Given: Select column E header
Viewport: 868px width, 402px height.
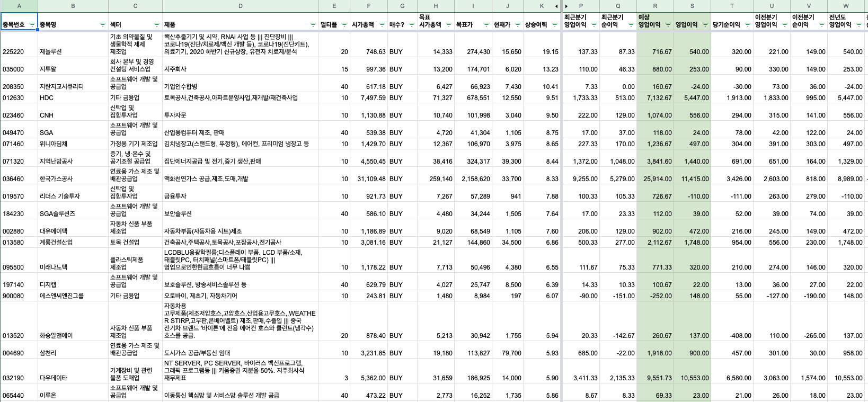Looking at the screenshot, I should [334, 6].
